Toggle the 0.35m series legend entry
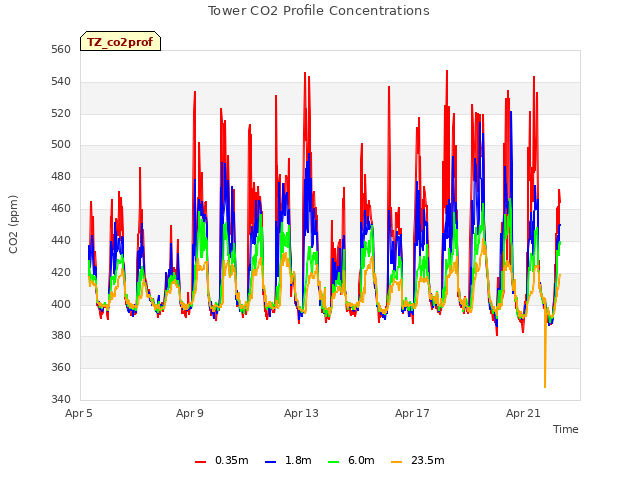The height and width of the screenshot is (480, 640). click(222, 460)
